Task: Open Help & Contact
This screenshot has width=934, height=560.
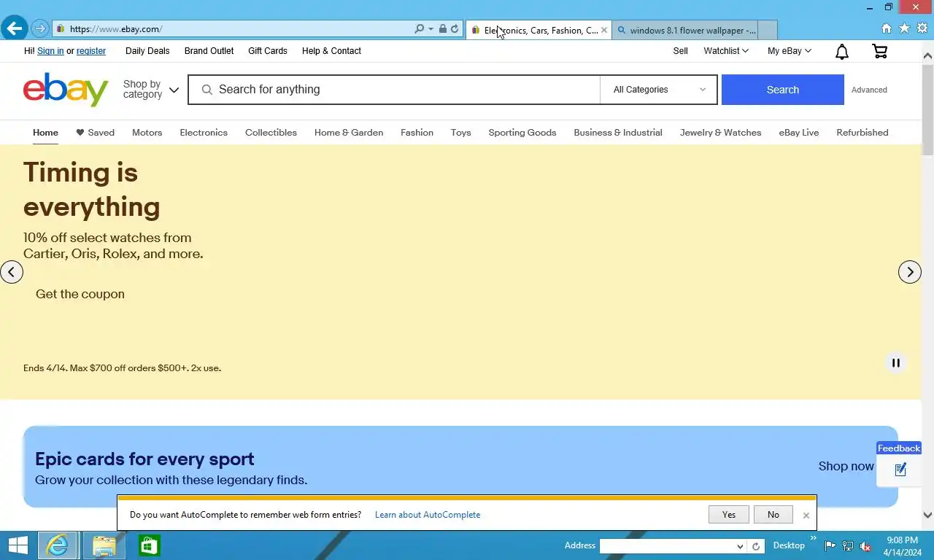Action: (331, 51)
